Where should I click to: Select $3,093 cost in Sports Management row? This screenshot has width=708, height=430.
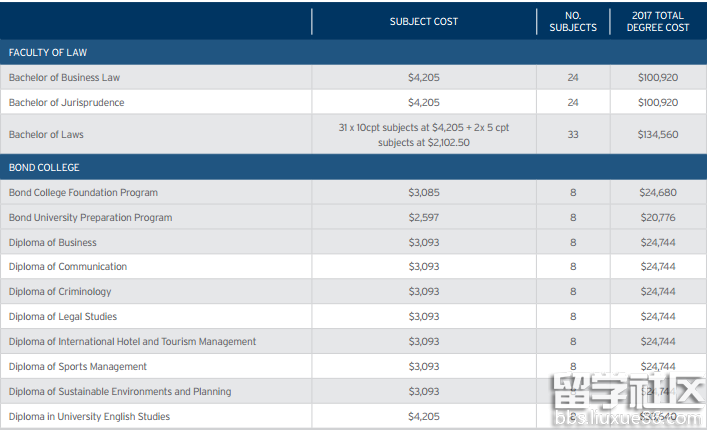click(424, 366)
